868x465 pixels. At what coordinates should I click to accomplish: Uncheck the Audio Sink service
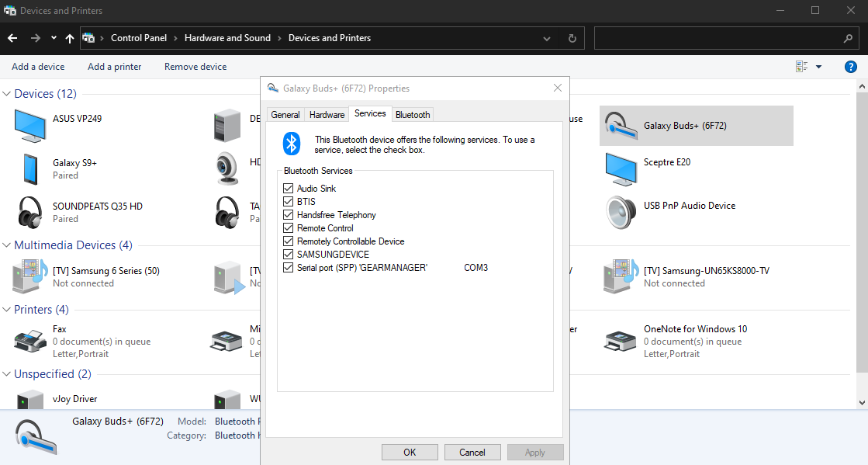tap(288, 189)
